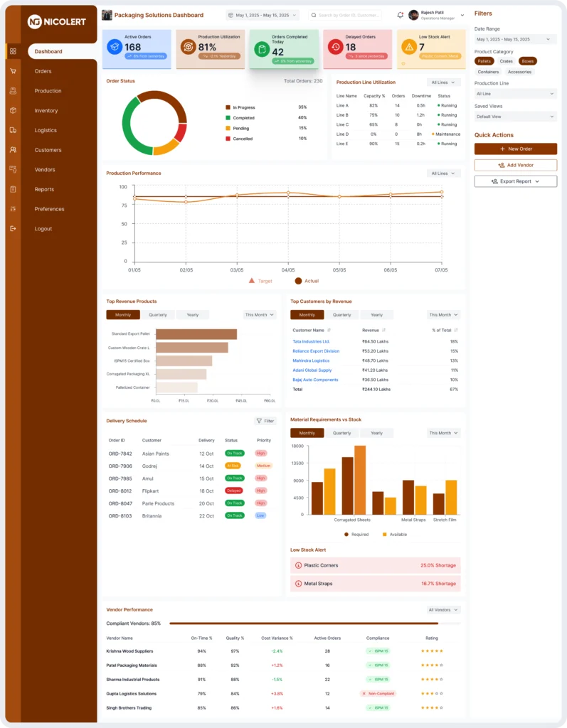Viewport: 567px width, 728px height.
Task: Enable the Containers category filter chip
Action: coord(488,72)
